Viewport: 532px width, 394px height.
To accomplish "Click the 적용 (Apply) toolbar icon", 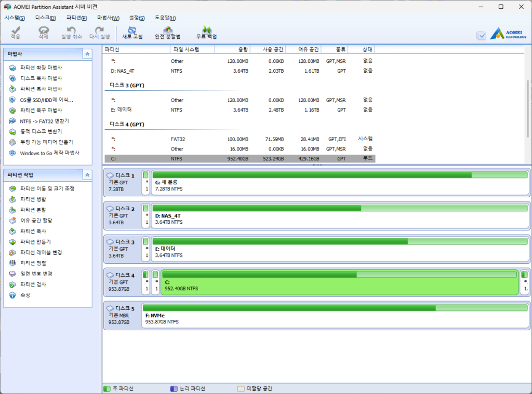I will (16, 33).
